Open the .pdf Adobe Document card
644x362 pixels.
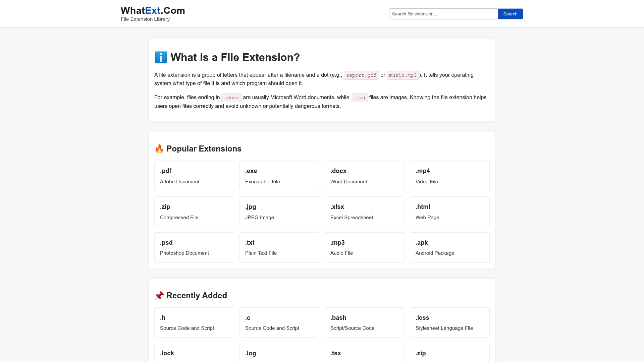click(x=194, y=176)
